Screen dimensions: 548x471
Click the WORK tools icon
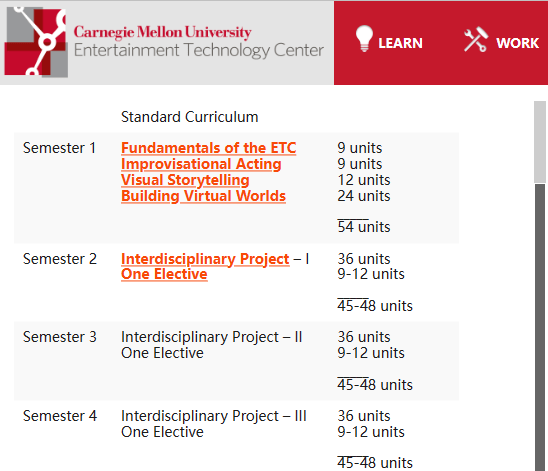(x=476, y=39)
